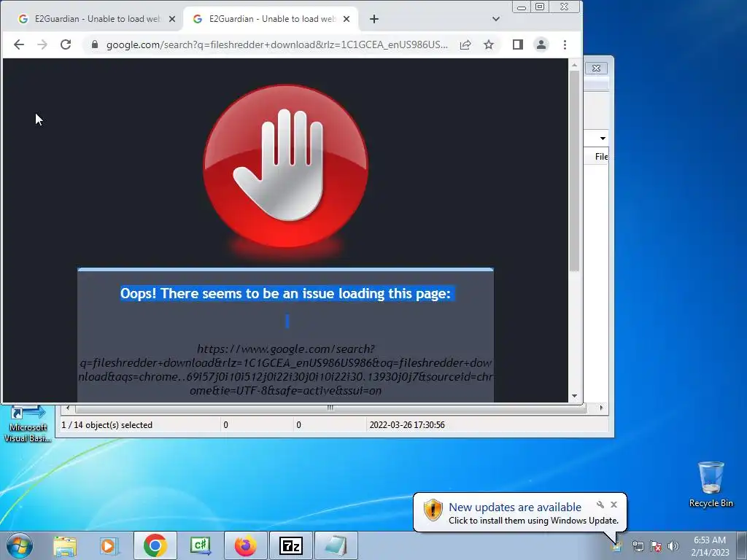Screen dimensions: 747x560
Task: Restore down the Chrome window
Action: tap(540, 7)
